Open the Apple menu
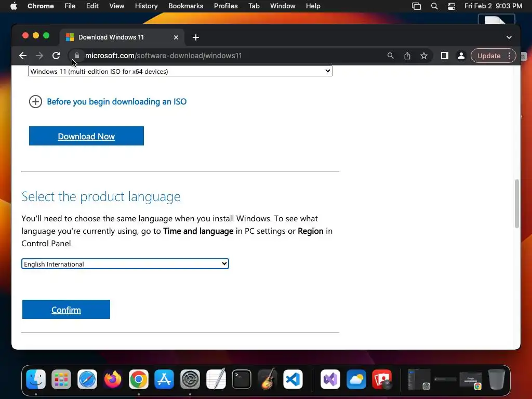 coord(14,6)
